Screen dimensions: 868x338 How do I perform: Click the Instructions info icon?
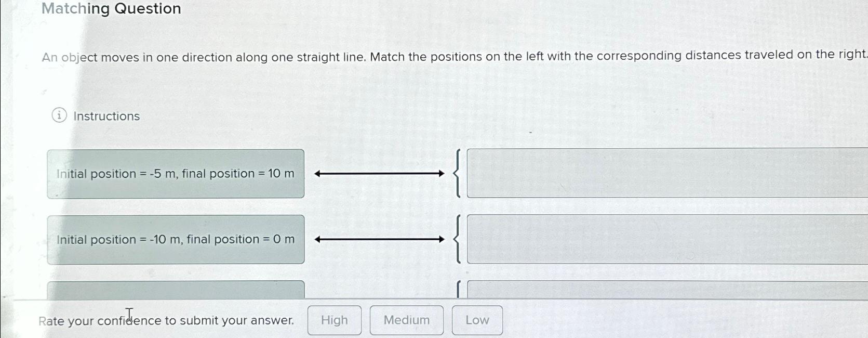tap(58, 116)
